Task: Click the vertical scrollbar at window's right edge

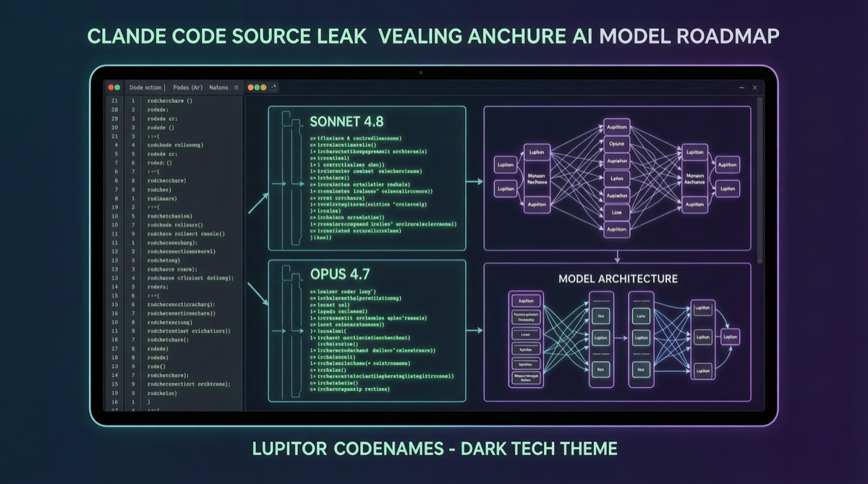Action: coord(759,181)
